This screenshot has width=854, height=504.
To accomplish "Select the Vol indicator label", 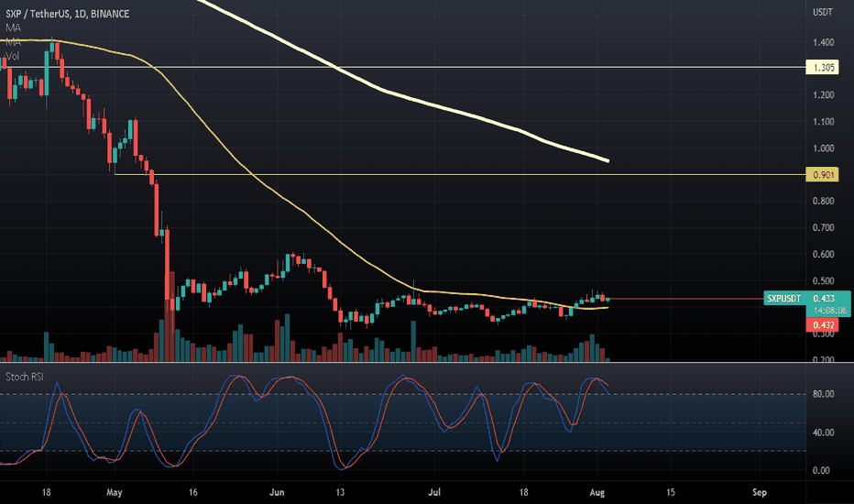I will [x=12, y=56].
